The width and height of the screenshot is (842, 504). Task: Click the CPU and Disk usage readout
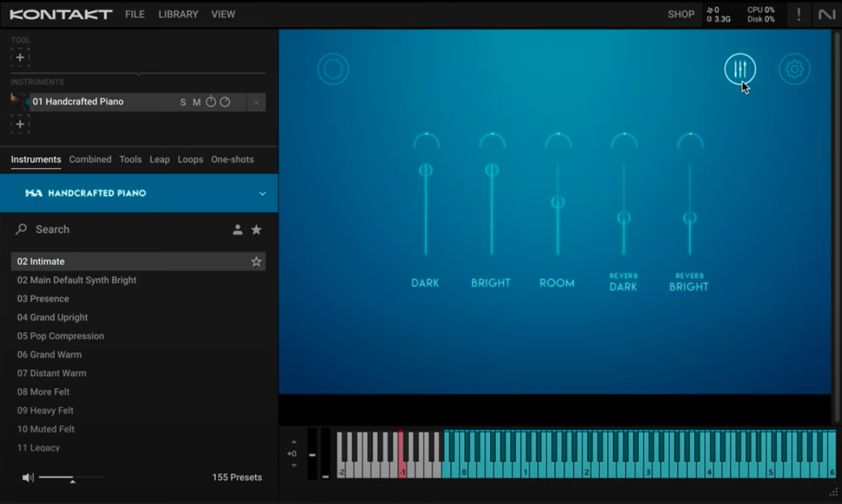point(761,14)
